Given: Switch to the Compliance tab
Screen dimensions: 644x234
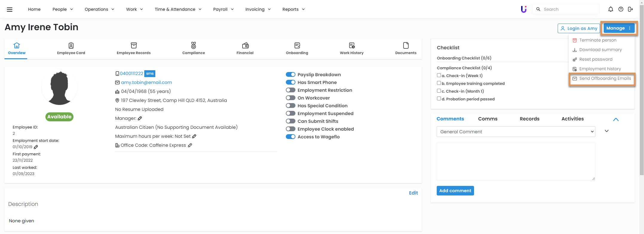Looking at the screenshot, I should pyautogui.click(x=194, y=48).
